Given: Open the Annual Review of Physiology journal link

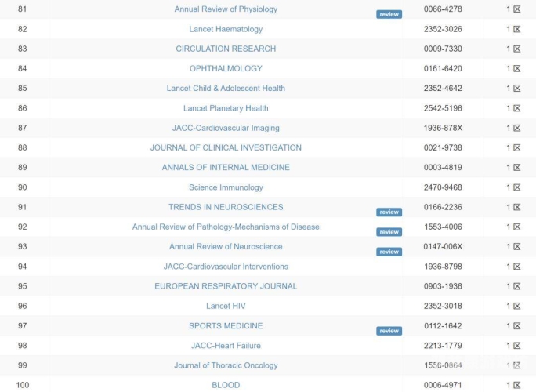Looking at the screenshot, I should click(226, 9).
